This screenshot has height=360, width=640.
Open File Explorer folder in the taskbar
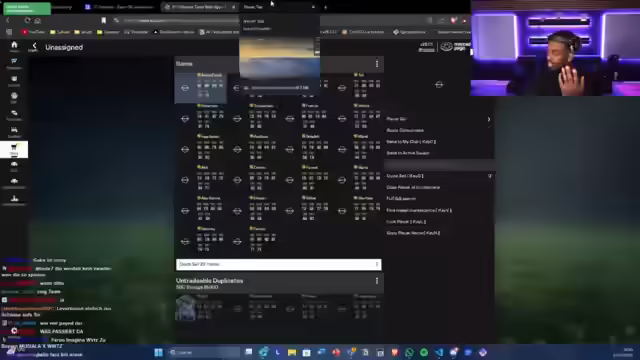292,352
